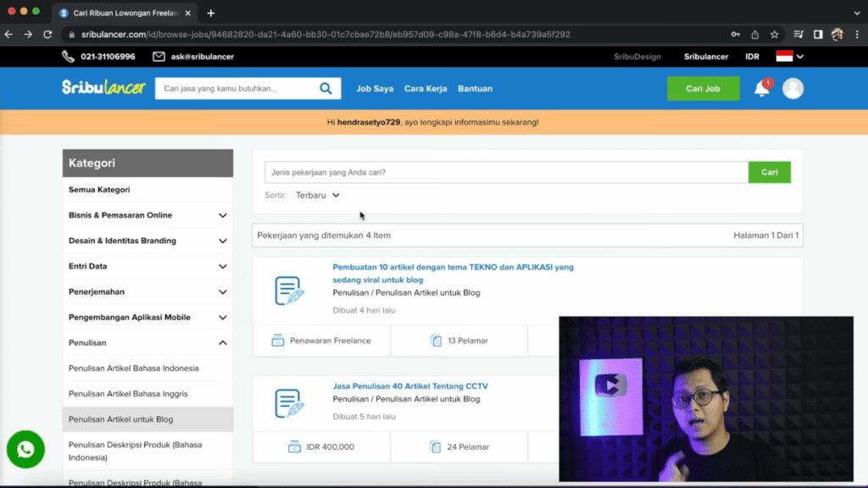Click ask@sribulancer email link

202,57
